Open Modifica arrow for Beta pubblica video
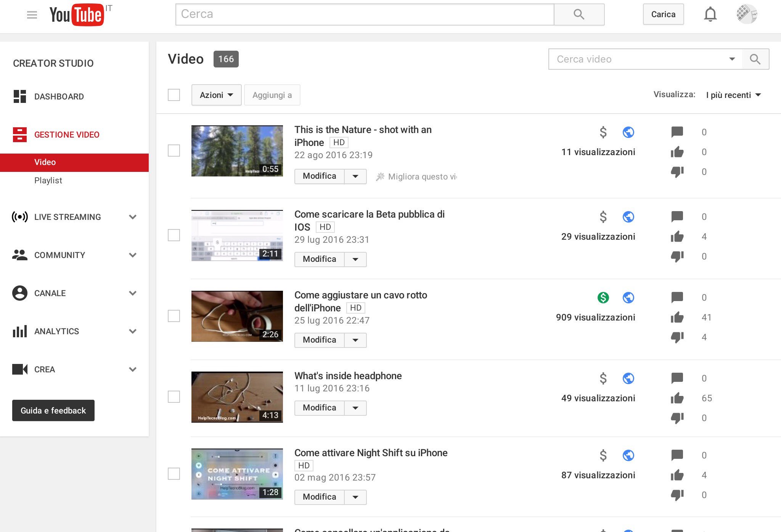Viewport: 781px width, 532px height. tap(355, 260)
